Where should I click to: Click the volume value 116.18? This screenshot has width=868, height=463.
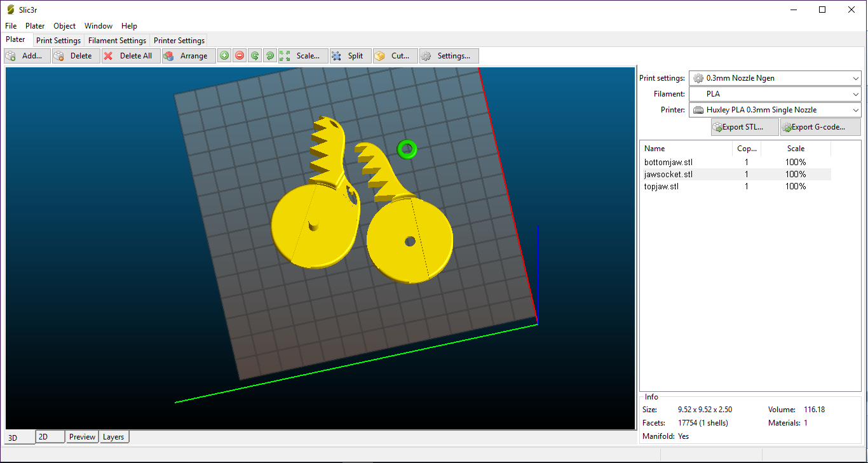click(x=814, y=410)
